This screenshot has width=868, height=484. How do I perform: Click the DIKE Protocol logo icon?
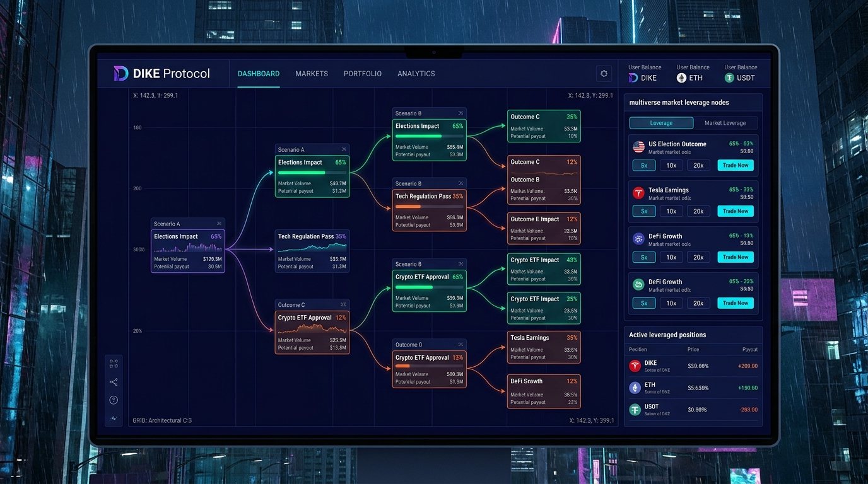pyautogui.click(x=121, y=74)
